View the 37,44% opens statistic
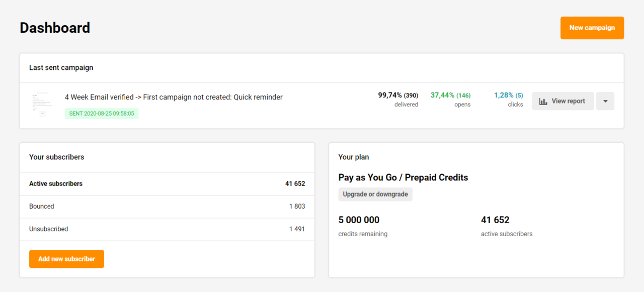The width and height of the screenshot is (644, 292). click(x=450, y=95)
